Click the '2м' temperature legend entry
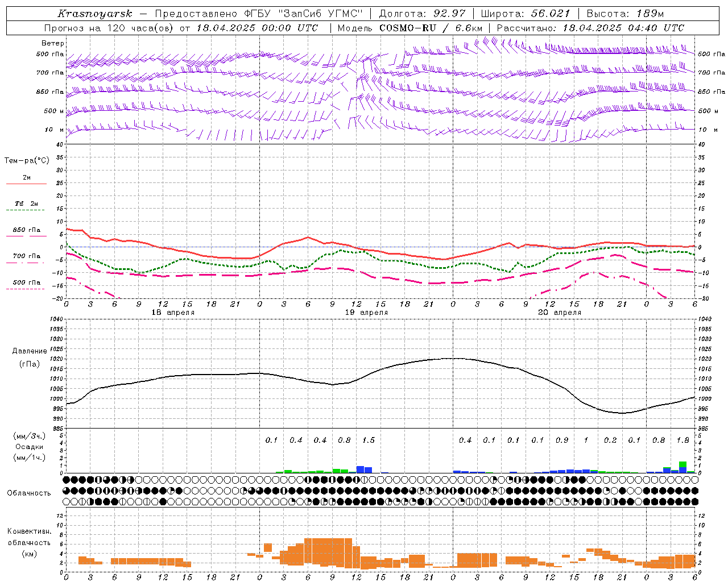 click(27, 178)
